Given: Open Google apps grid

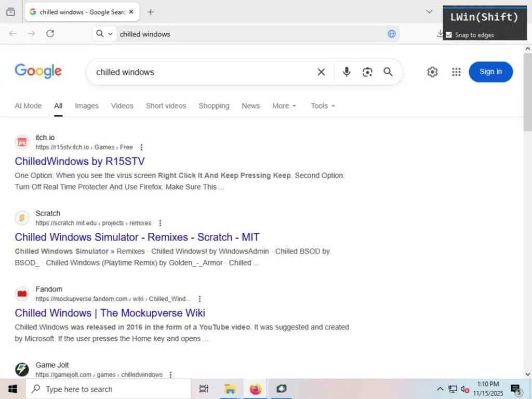Looking at the screenshot, I should pyautogui.click(x=456, y=72).
